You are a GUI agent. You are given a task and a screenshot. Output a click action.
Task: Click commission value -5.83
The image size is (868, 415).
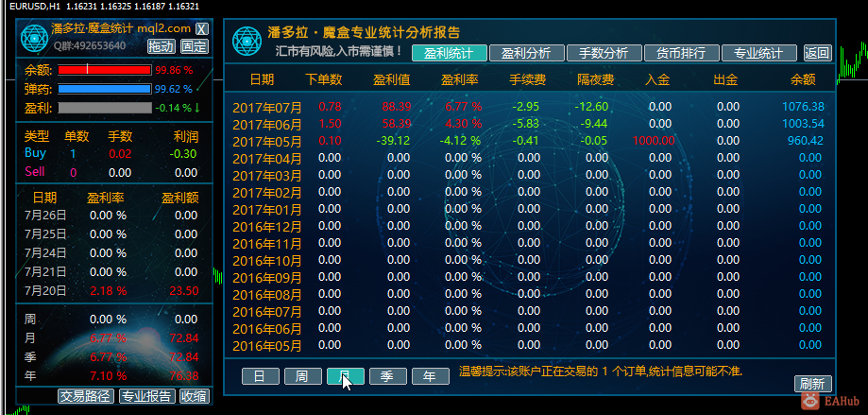pos(526,124)
